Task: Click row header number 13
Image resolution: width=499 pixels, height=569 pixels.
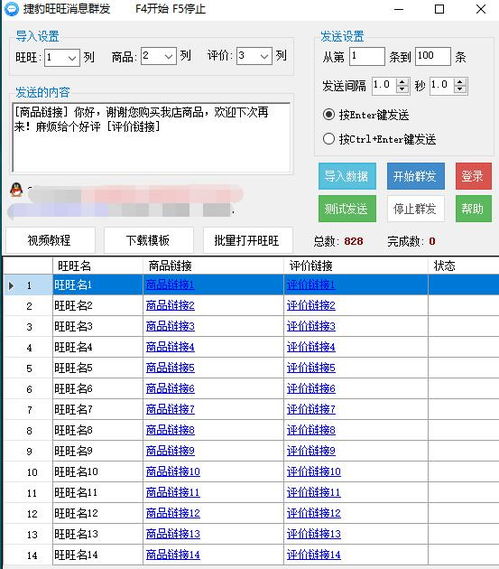Action: (29, 534)
